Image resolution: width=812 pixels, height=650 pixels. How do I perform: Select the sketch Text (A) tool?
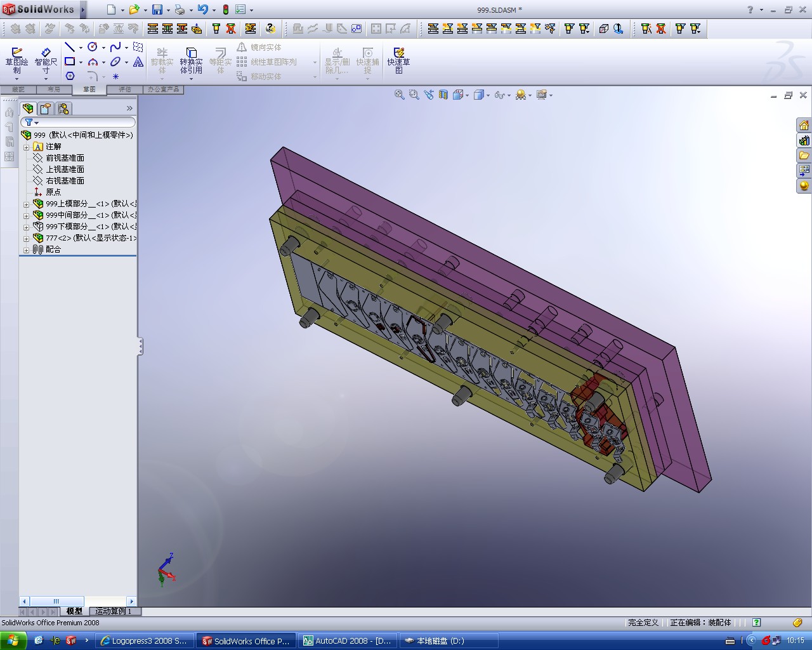pyautogui.click(x=138, y=62)
